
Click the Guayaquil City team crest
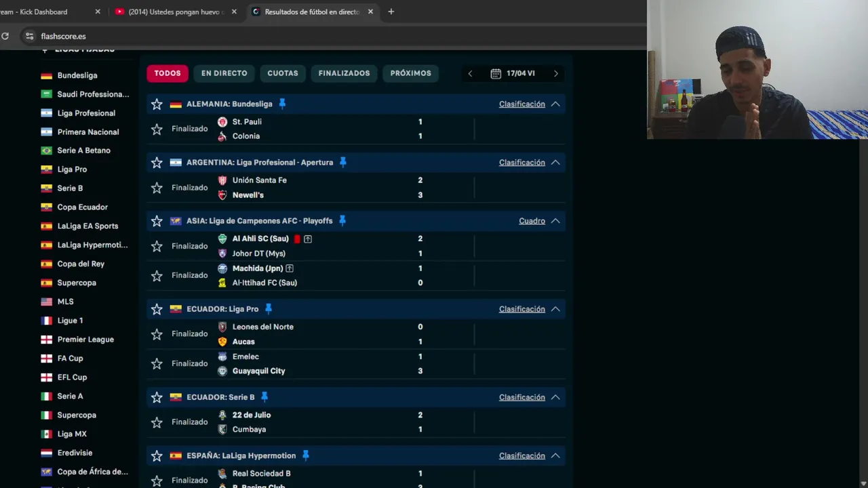tap(222, 371)
